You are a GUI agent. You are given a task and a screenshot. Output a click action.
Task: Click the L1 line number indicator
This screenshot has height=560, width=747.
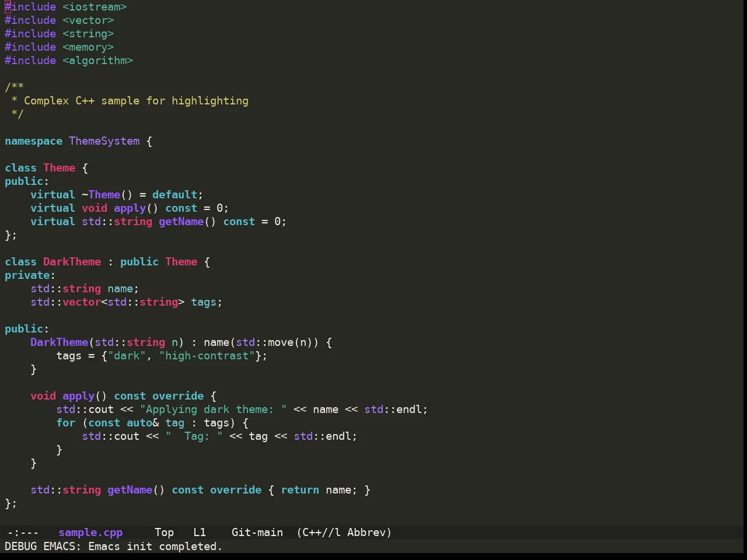[x=200, y=533]
